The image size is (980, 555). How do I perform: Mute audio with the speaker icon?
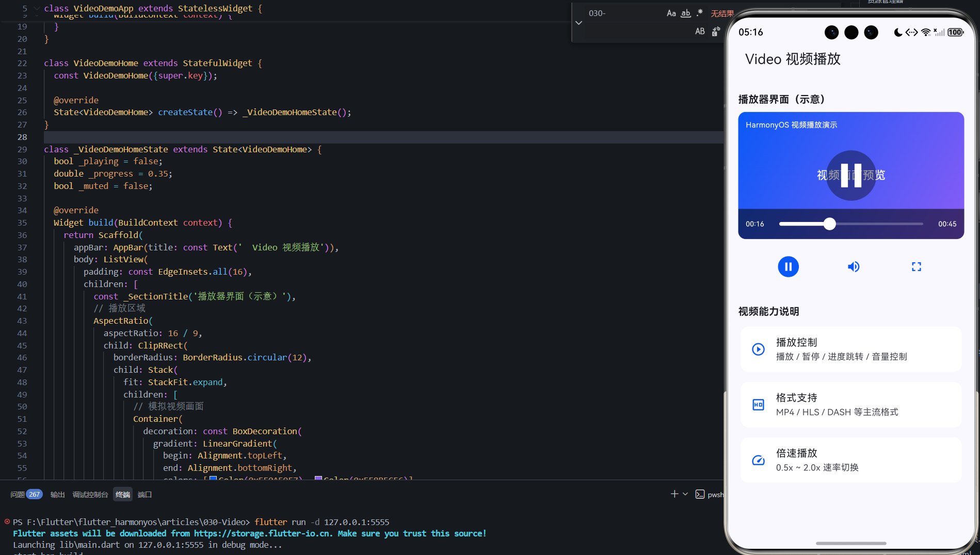854,267
